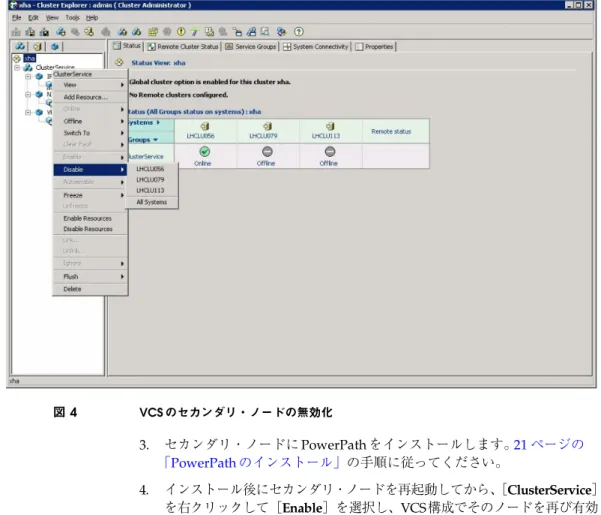
Task: Switch to the Properties tab
Action: coord(374,46)
